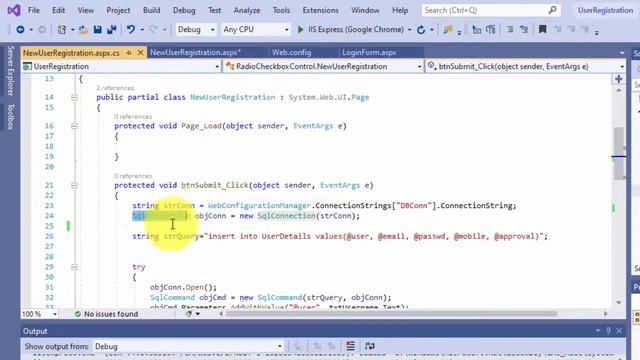The height and width of the screenshot is (360, 640).
Task: Close the Output panel
Action: (619, 331)
